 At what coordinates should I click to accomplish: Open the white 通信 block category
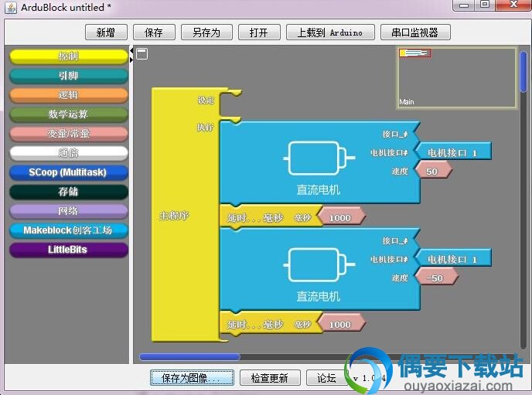[x=69, y=153]
